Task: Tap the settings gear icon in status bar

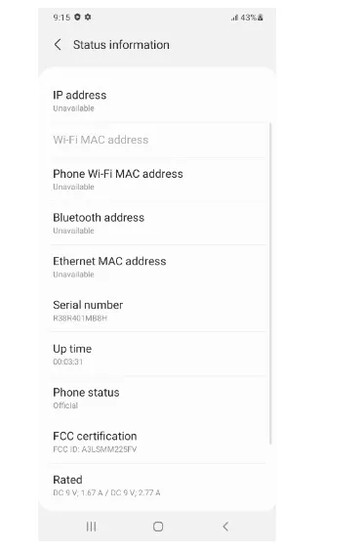Action: click(x=88, y=17)
